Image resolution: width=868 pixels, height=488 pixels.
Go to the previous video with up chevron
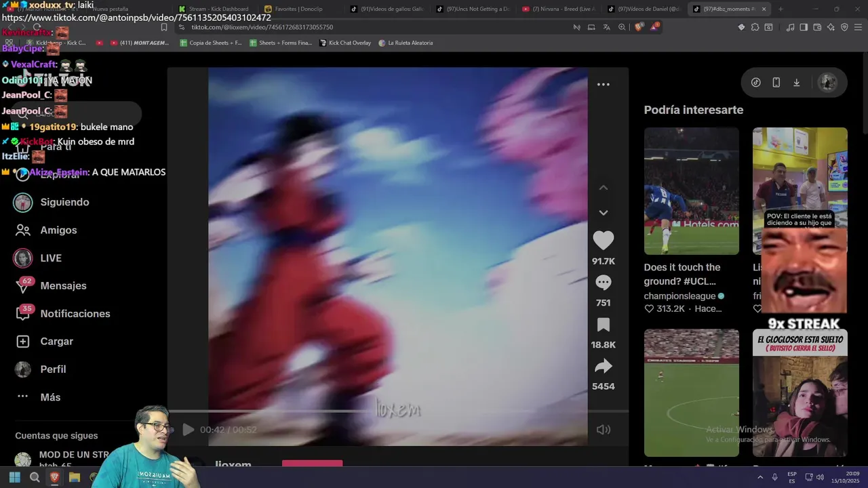coord(603,188)
